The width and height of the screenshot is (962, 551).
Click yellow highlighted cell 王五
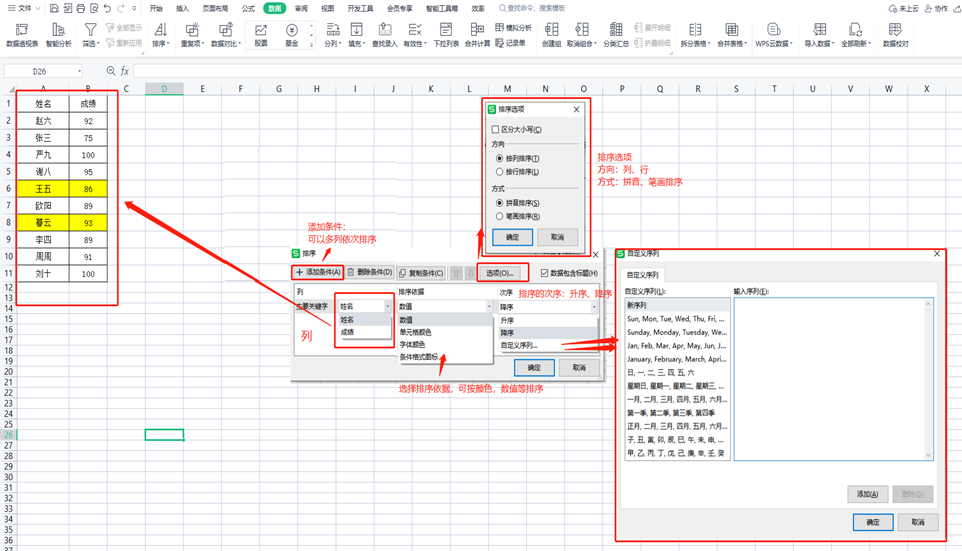44,189
